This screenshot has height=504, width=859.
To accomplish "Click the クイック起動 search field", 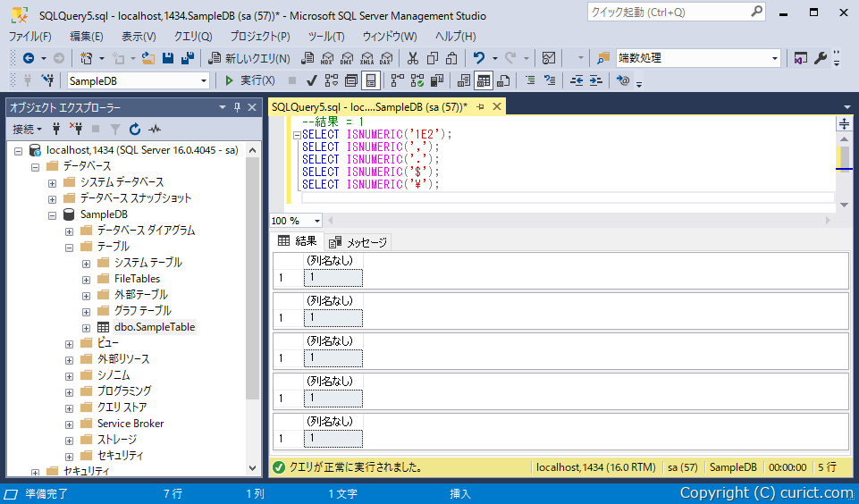I will pyautogui.click(x=676, y=12).
